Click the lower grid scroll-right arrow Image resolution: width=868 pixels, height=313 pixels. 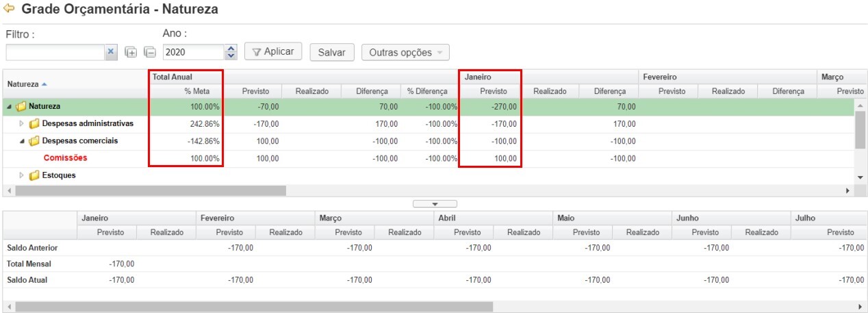click(860, 307)
